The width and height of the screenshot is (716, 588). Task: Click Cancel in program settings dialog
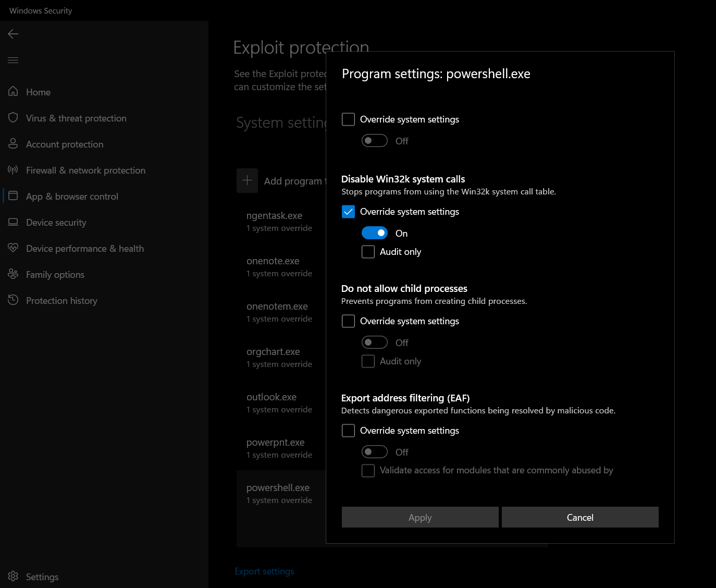coord(580,517)
